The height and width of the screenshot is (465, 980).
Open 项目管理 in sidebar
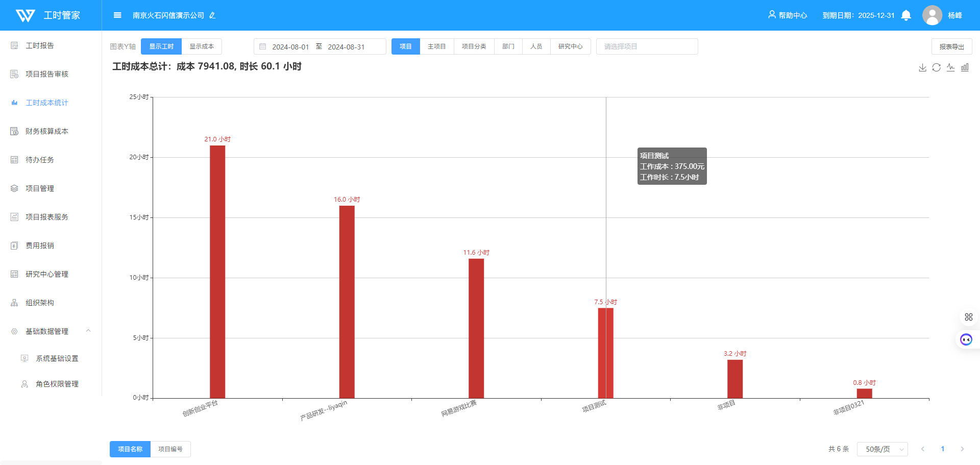(x=40, y=188)
